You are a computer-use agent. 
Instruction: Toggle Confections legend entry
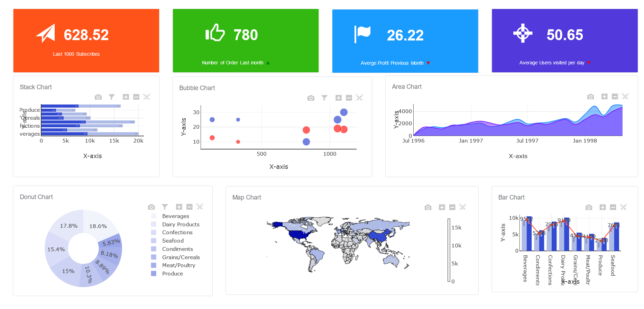point(172,233)
